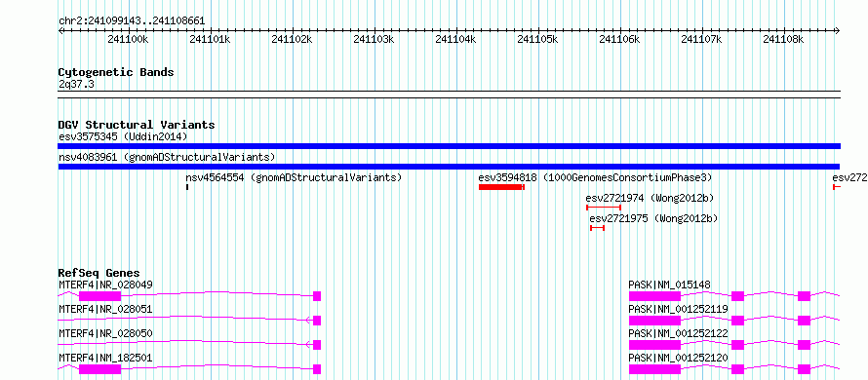The image size is (868, 380).
Task: Select the esv2721974 (Wong2012b) label
Action: tap(650, 198)
